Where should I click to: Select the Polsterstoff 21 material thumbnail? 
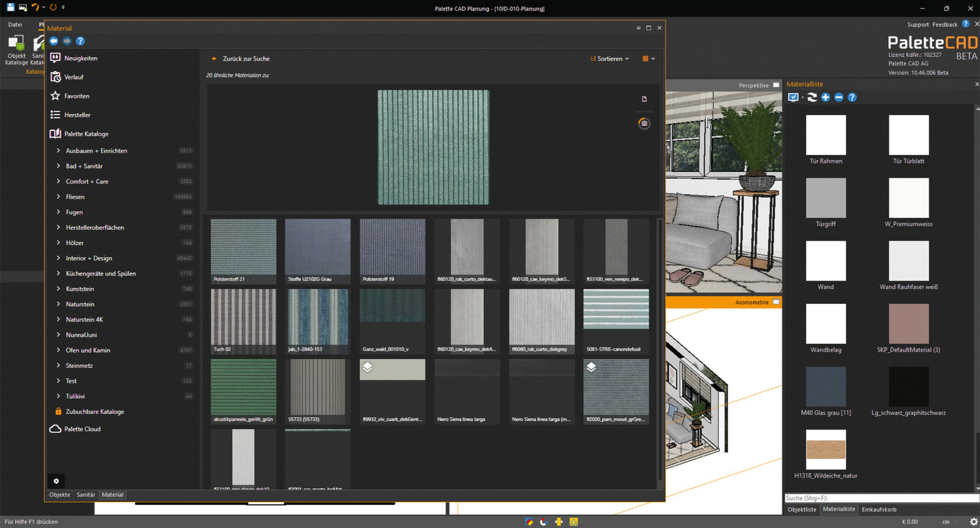(243, 247)
